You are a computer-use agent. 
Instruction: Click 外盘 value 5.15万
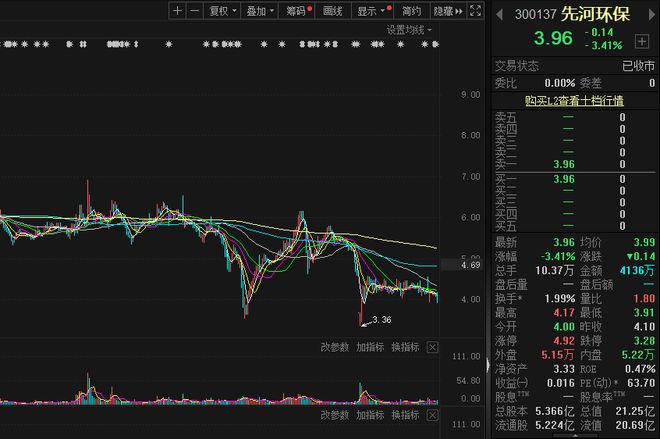(558, 355)
